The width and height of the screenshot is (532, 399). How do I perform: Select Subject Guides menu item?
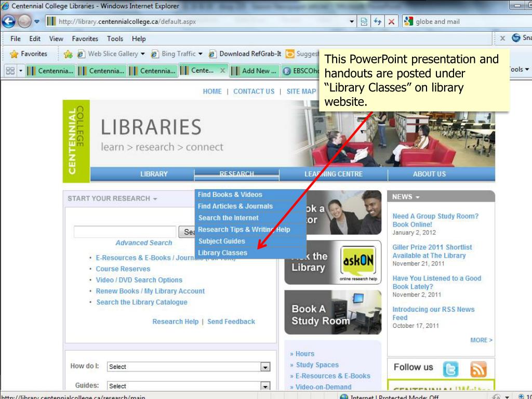coord(250,241)
